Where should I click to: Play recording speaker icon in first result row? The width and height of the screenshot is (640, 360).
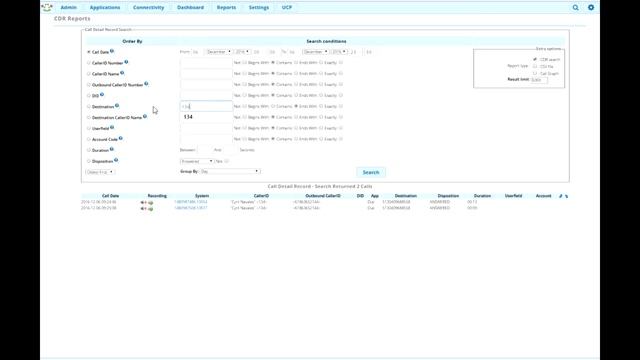(x=143, y=202)
